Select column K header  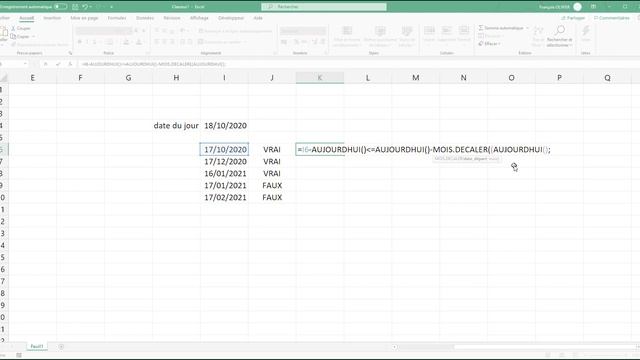pos(320,78)
